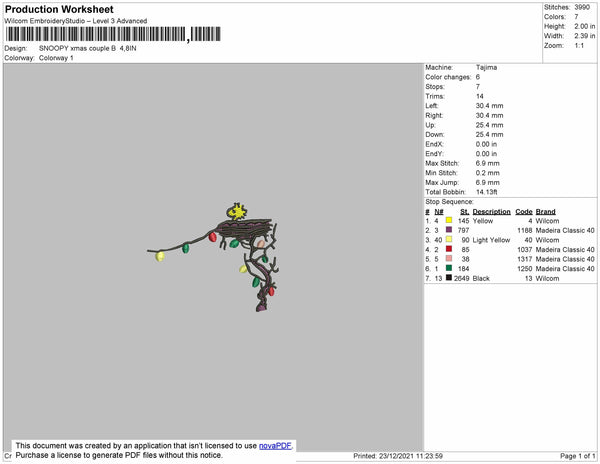Click the 'Brand' column header
The width and height of the screenshot is (600, 464).
[545, 212]
